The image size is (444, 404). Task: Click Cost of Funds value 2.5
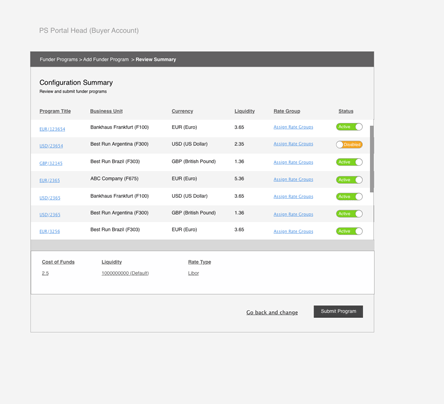click(x=45, y=273)
